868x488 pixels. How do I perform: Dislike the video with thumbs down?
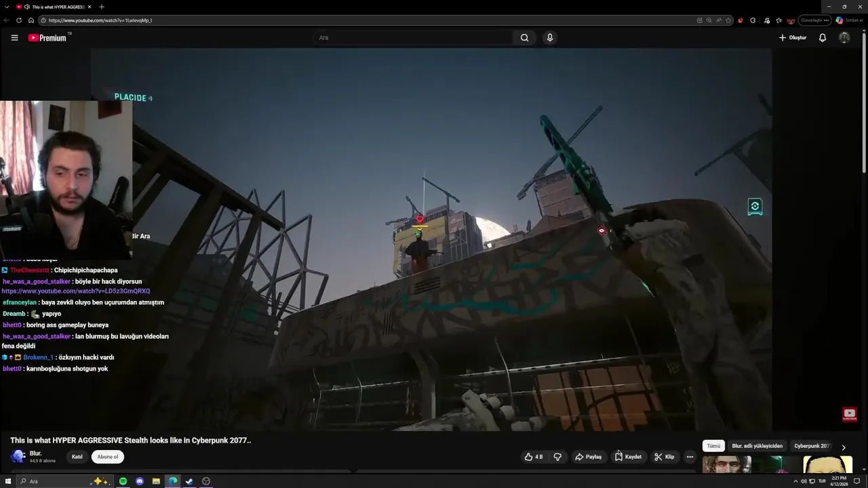[557, 457]
